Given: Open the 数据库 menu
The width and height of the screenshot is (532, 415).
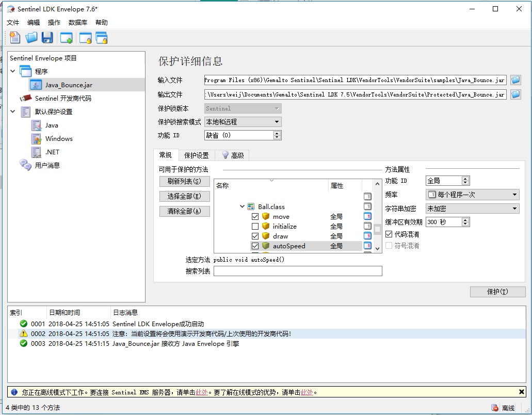Looking at the screenshot, I should click(77, 23).
